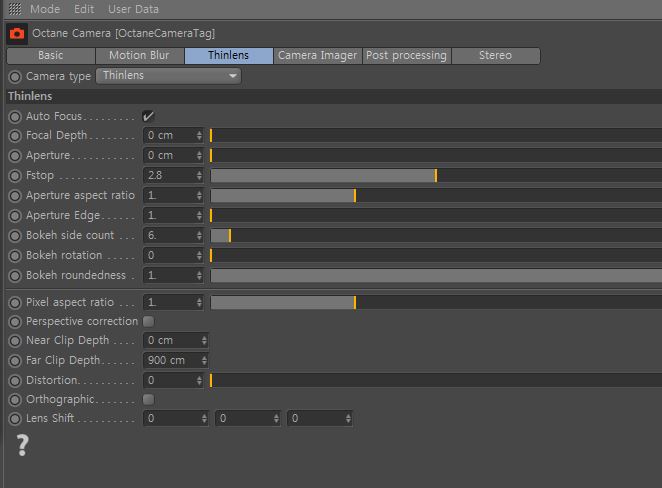Toggle Focal Depth animation dot
The width and height of the screenshot is (662, 488).
pos(15,136)
